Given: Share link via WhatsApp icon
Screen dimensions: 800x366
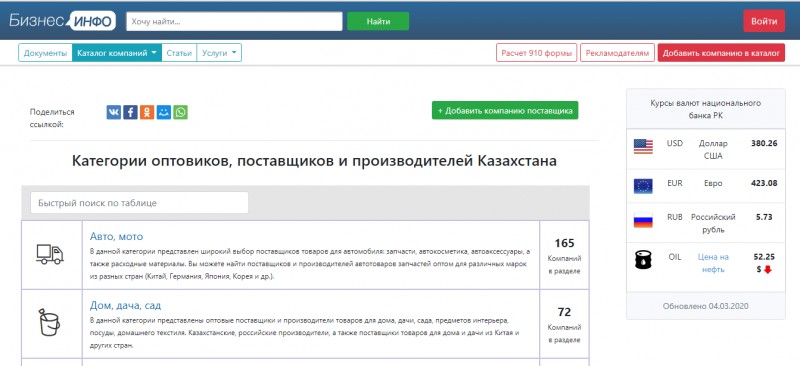Looking at the screenshot, I should pos(181,112).
